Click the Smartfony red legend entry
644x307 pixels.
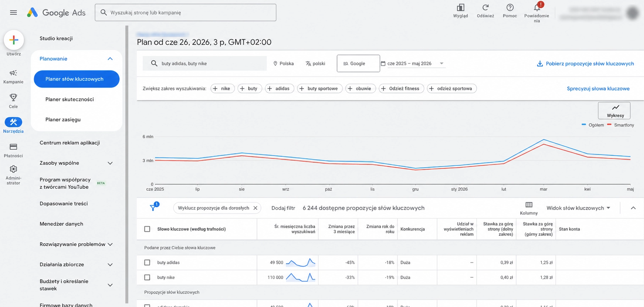click(x=620, y=125)
